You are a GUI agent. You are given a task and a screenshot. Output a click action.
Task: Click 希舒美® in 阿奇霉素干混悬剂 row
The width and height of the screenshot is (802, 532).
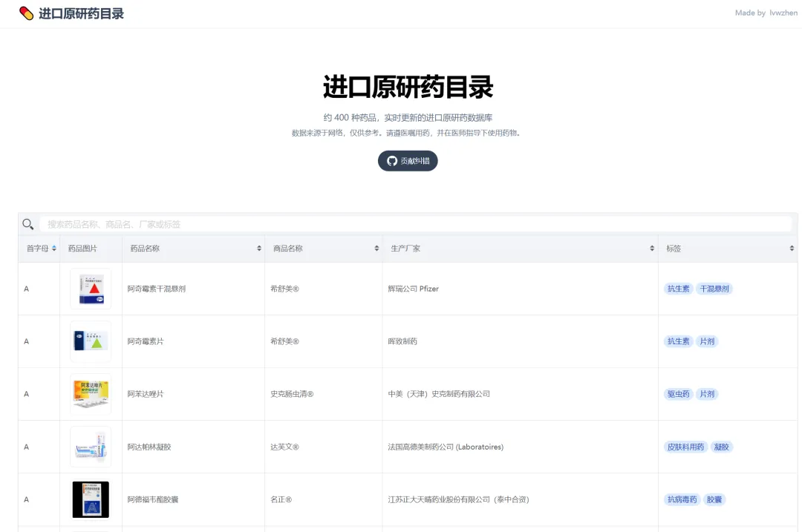point(284,289)
